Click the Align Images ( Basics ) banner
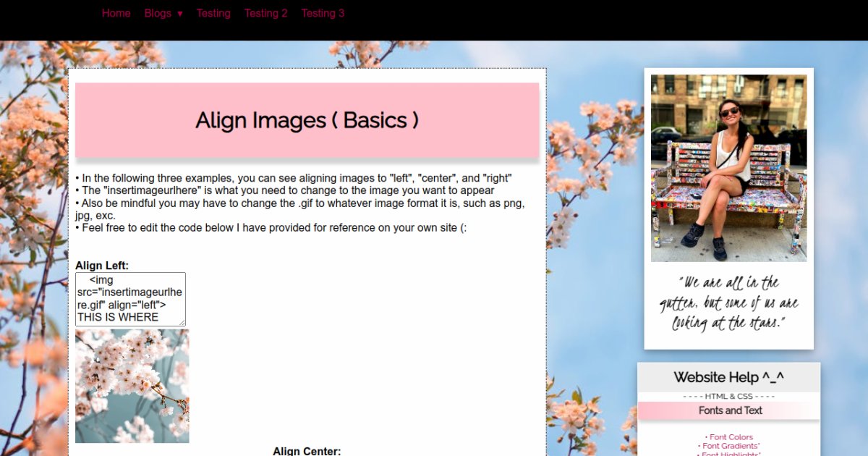The image size is (868, 456). pyautogui.click(x=307, y=120)
